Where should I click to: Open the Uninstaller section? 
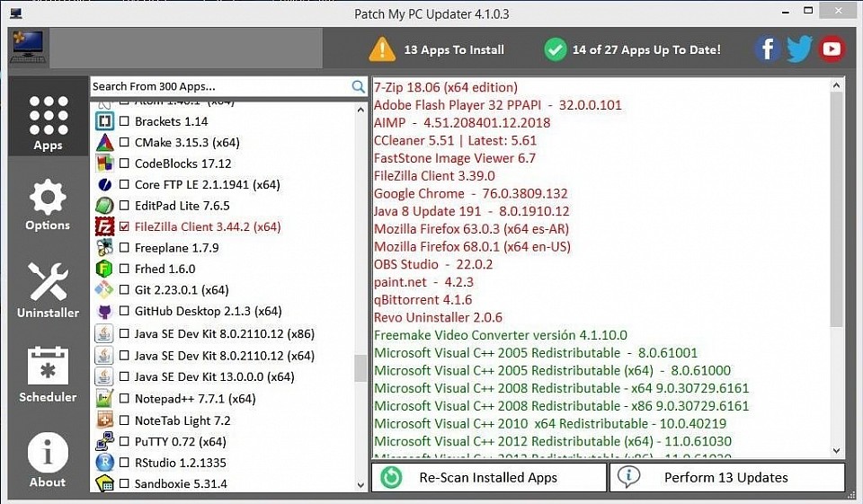(x=48, y=290)
